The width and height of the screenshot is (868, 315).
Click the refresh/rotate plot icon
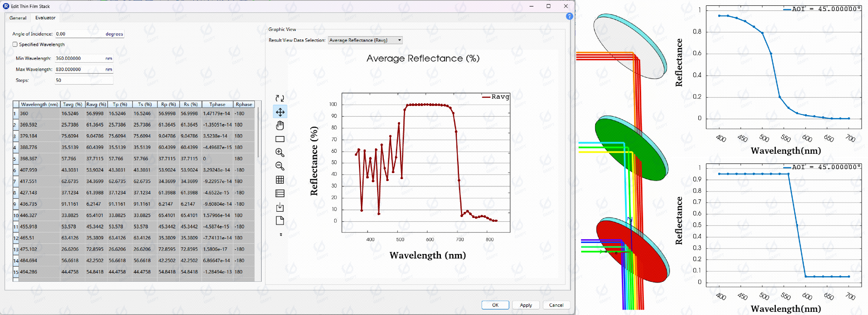[x=280, y=98]
